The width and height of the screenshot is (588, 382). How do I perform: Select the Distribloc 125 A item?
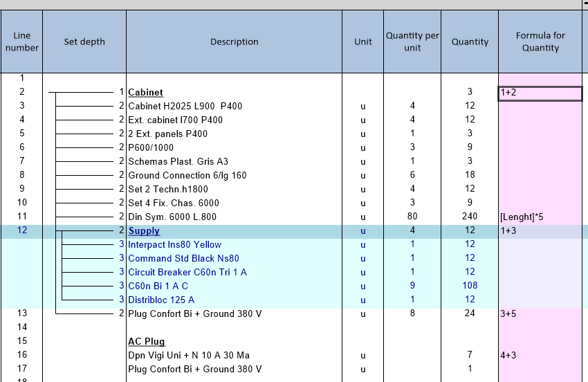161,300
